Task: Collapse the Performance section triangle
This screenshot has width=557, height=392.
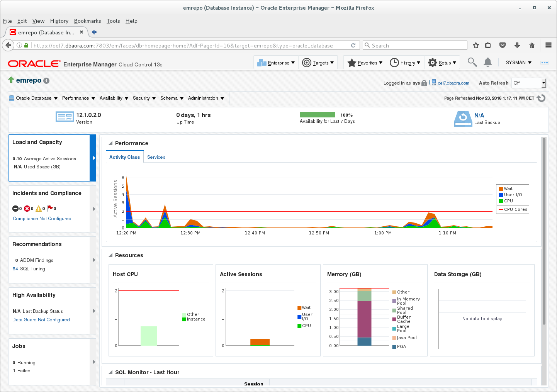Action: [x=110, y=143]
